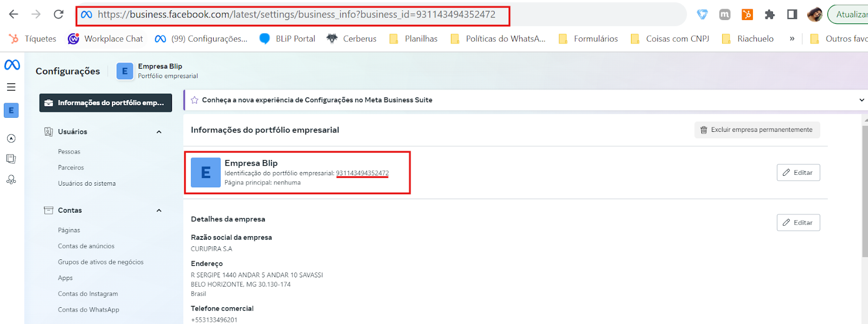Screen dimensions: 868x324
Task: Click Editar next to Empresa Blip
Action: point(798,173)
